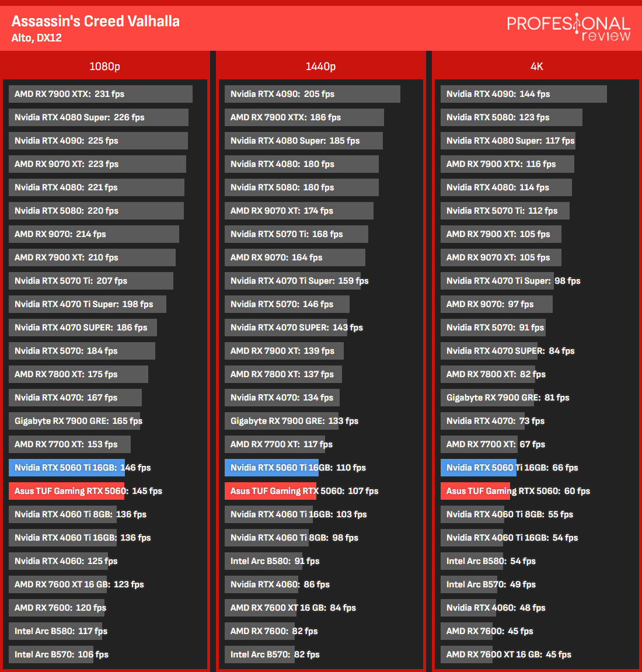Click Nvidia RTX 4090: 144 fps bar
The height and width of the screenshot is (672, 642).
pyautogui.click(x=524, y=94)
